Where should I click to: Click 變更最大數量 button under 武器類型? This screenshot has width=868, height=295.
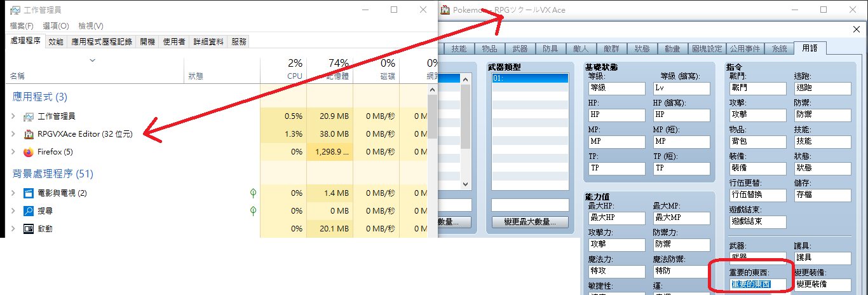530,223
